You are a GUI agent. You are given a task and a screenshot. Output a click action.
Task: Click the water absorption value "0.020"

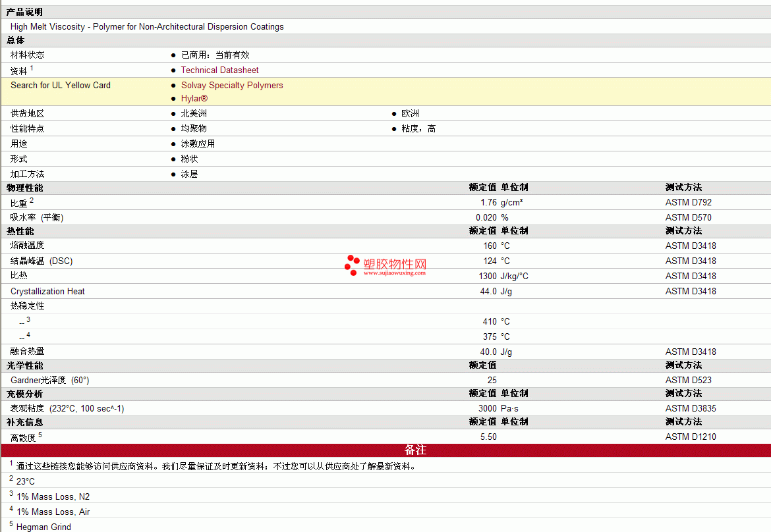pos(486,218)
